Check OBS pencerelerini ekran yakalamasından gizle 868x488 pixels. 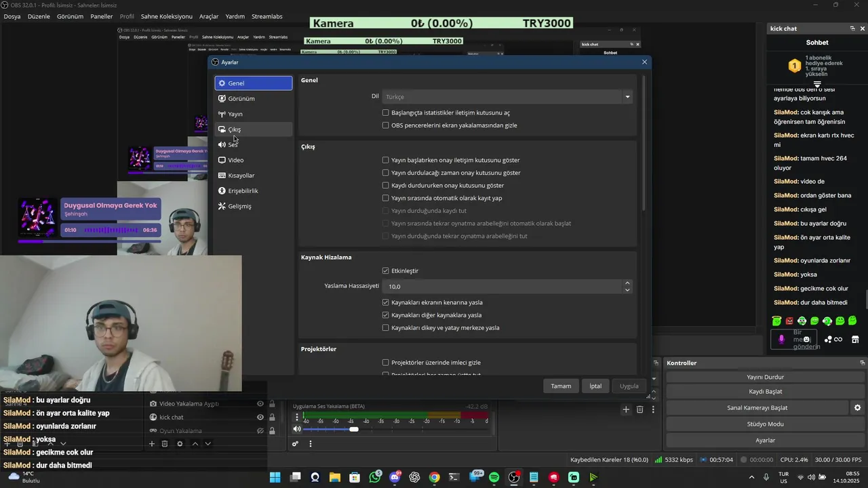click(386, 125)
